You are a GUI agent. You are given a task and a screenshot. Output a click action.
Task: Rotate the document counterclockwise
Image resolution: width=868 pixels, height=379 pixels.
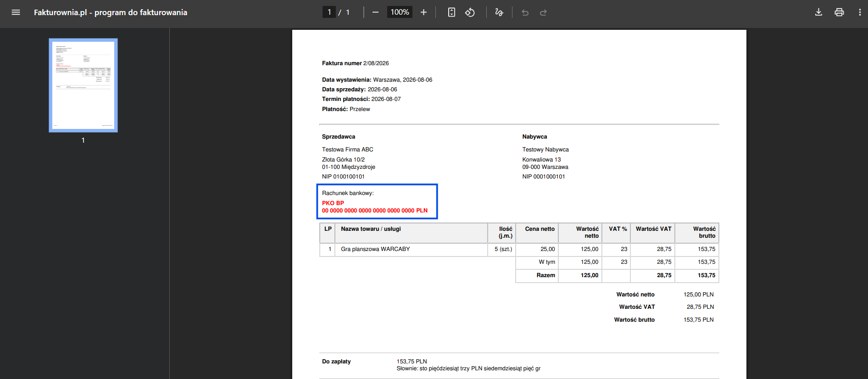[470, 12]
